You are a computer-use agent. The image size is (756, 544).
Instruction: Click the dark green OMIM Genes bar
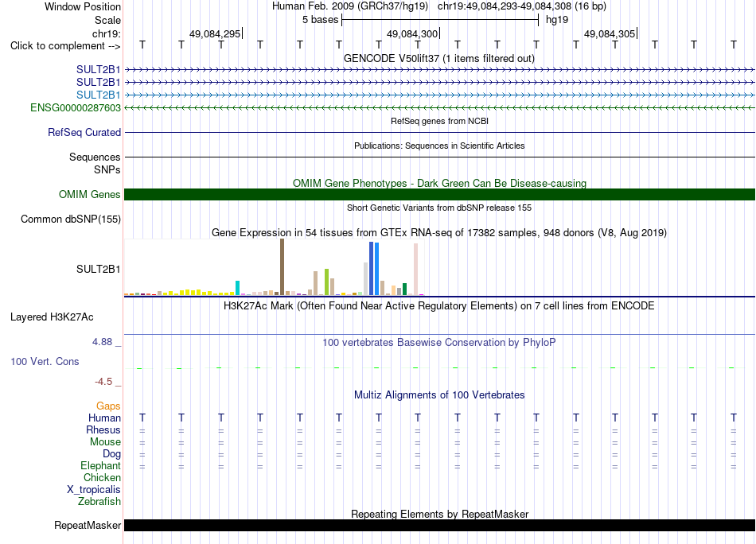click(439, 194)
